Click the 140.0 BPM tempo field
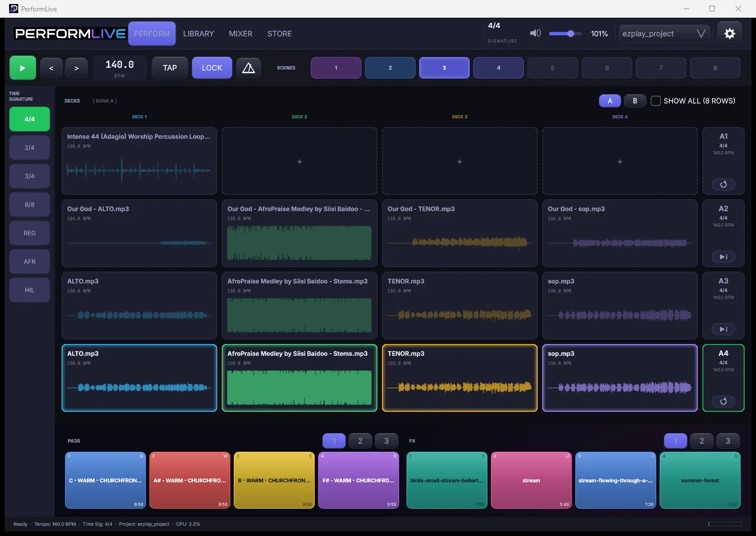Viewport: 756px width, 536px height. coord(120,67)
